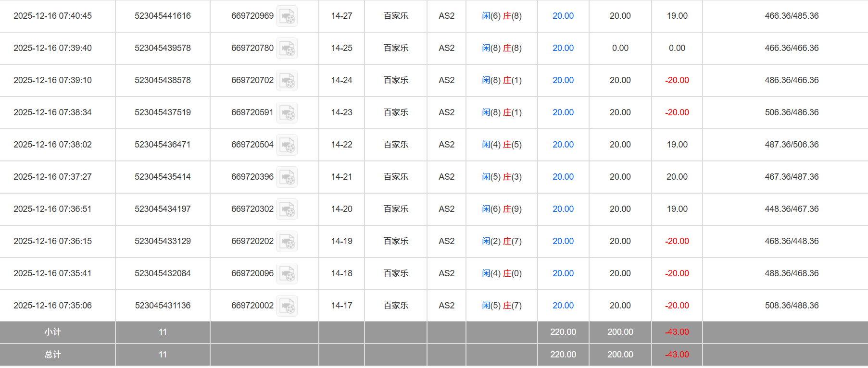Click blue bet amount 20.00 in 14-17 row
868x368 pixels.
(x=563, y=306)
